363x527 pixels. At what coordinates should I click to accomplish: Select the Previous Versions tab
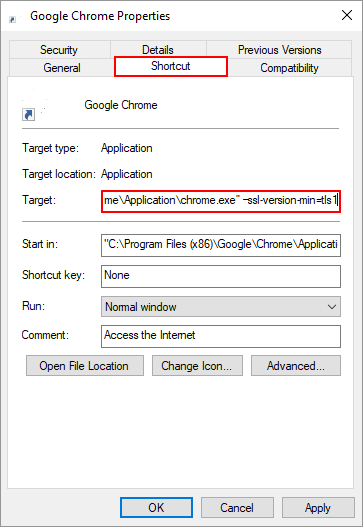point(279,50)
